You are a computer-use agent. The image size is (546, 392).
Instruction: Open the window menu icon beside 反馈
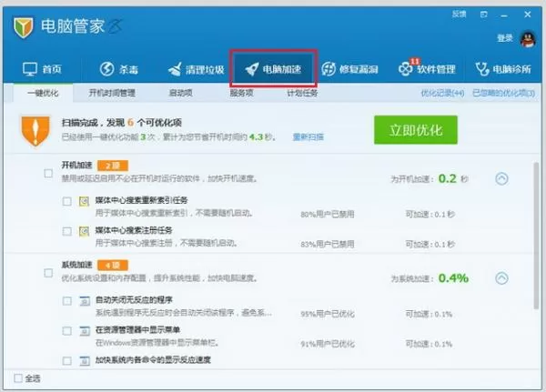[484, 15]
